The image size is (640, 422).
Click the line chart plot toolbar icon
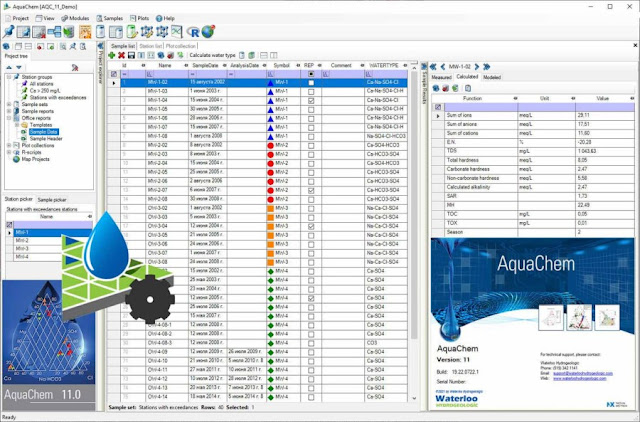coord(176,31)
